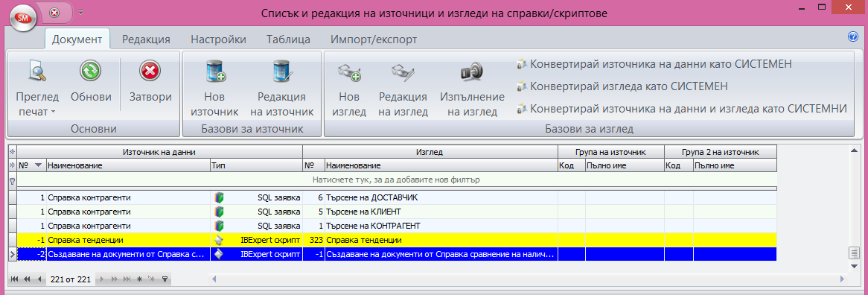Click the navigator filter funnel button
The width and height of the screenshot is (868, 295).
165,279
